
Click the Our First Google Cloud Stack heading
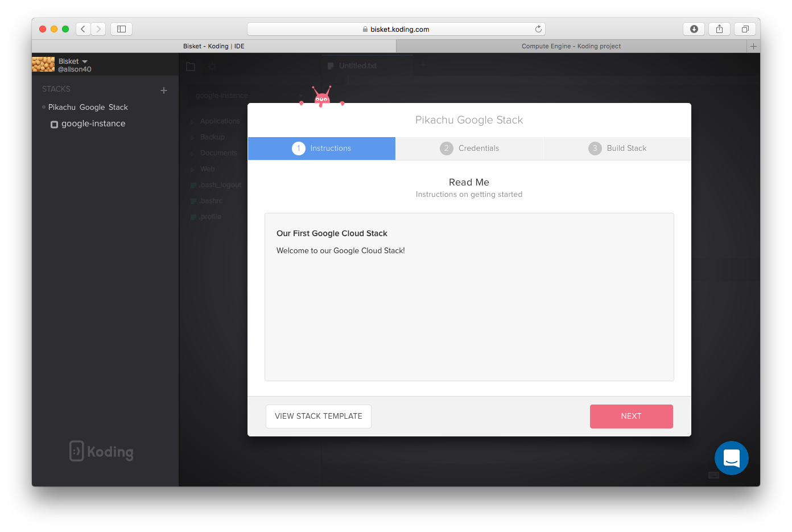(332, 233)
